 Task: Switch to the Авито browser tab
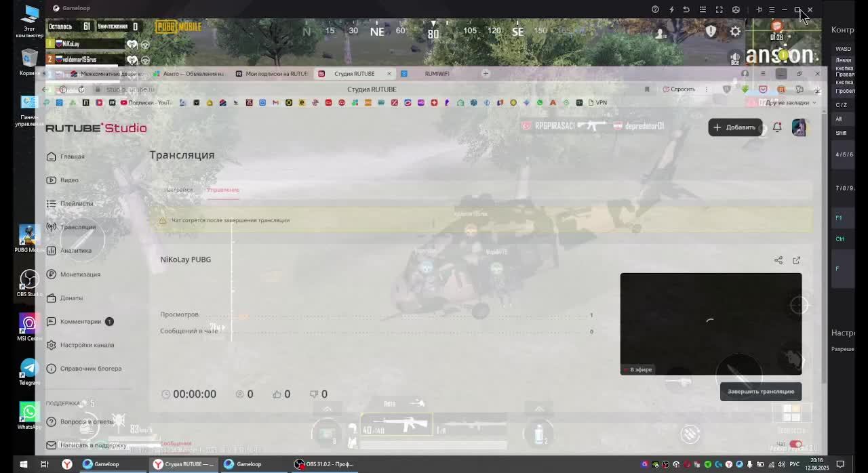(190, 74)
